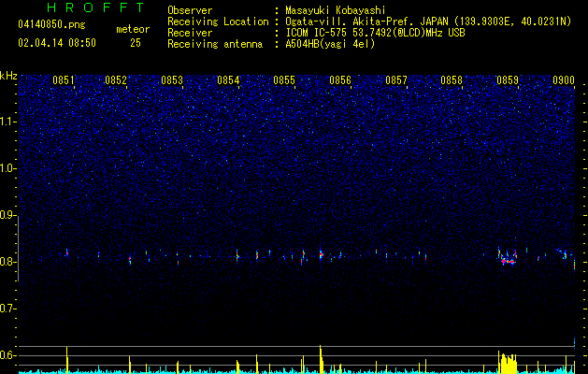Click the Observer field label

pyautogui.click(x=190, y=10)
